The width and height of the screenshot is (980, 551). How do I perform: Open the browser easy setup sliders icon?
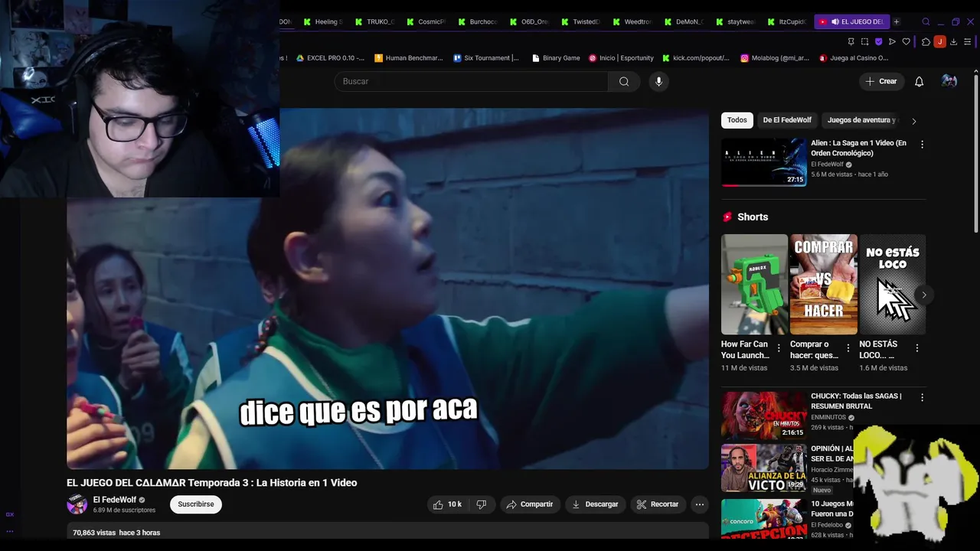(x=969, y=41)
